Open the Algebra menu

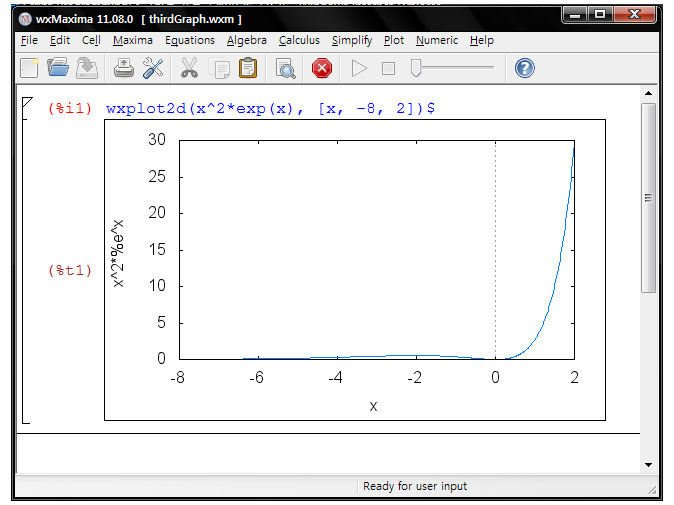click(247, 40)
